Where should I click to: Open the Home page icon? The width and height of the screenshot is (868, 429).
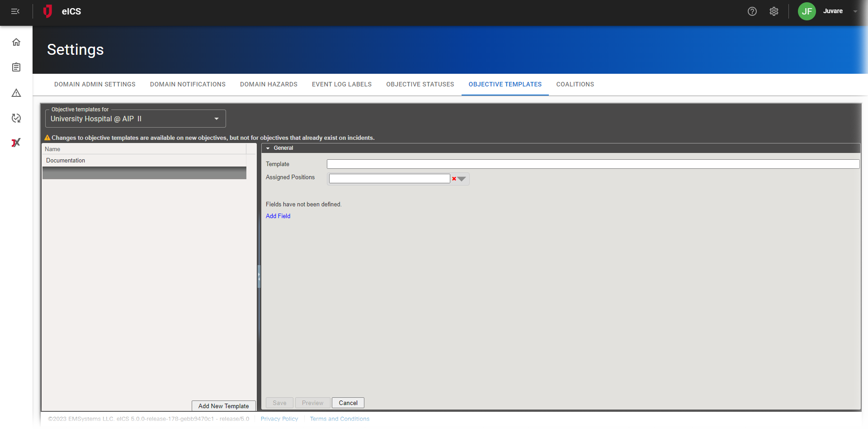pyautogui.click(x=16, y=42)
